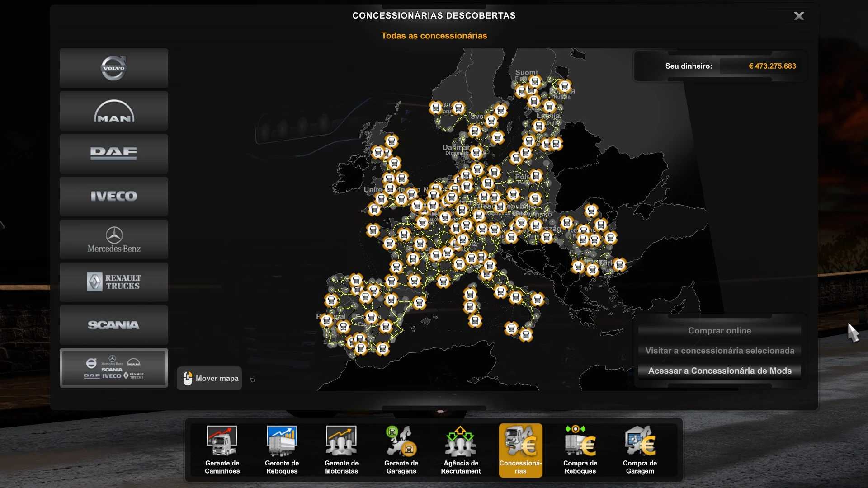Close the dealerships window
Image resolution: width=868 pixels, height=488 pixels.
click(799, 16)
